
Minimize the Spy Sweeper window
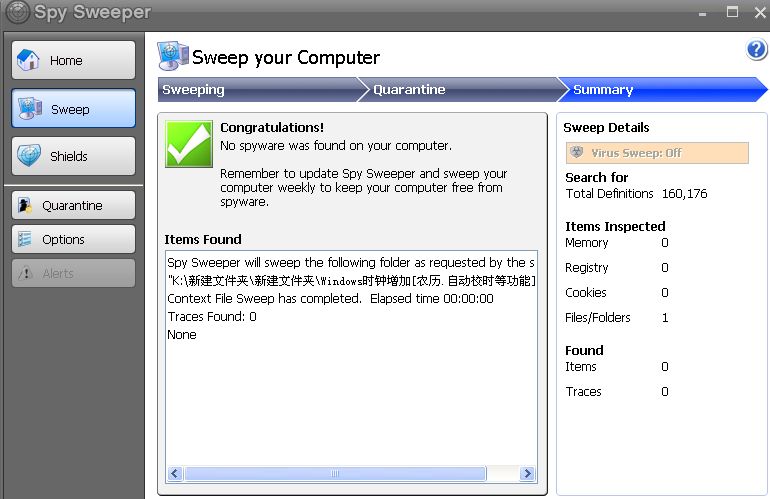(703, 13)
